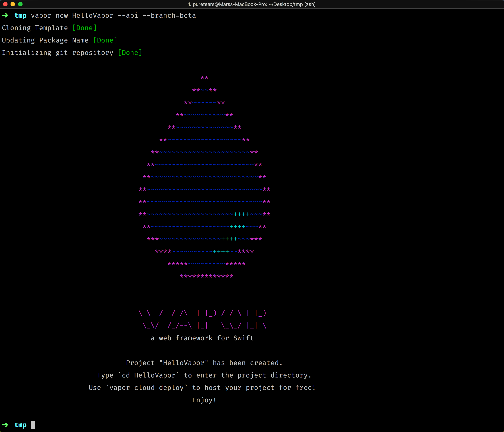Screen dimensions: 504x432
Task: Click the green arrow of the top prompt
Action: point(5,16)
